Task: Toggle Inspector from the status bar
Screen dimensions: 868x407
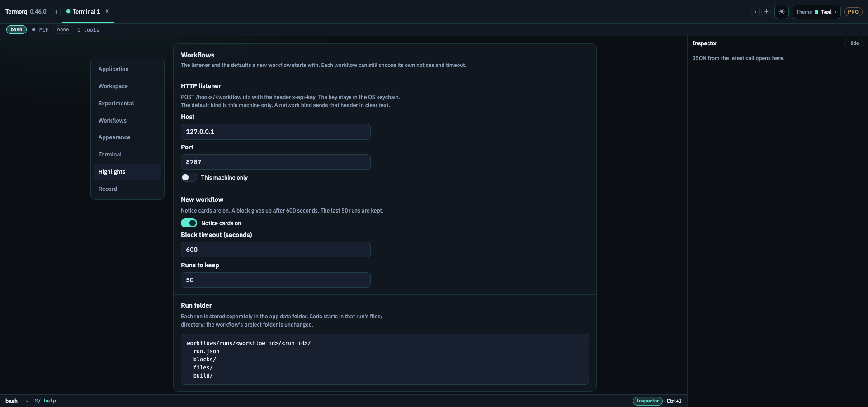Action: 648,401
